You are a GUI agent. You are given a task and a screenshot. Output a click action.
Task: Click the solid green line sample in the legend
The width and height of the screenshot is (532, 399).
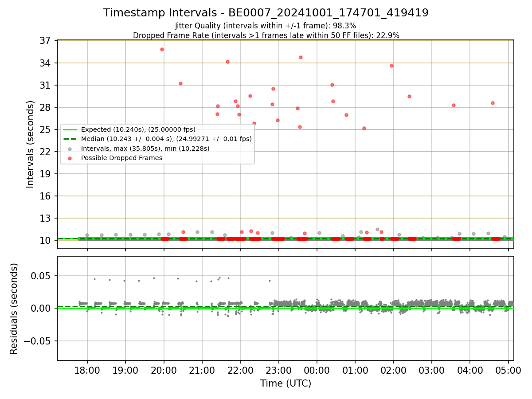(70, 129)
